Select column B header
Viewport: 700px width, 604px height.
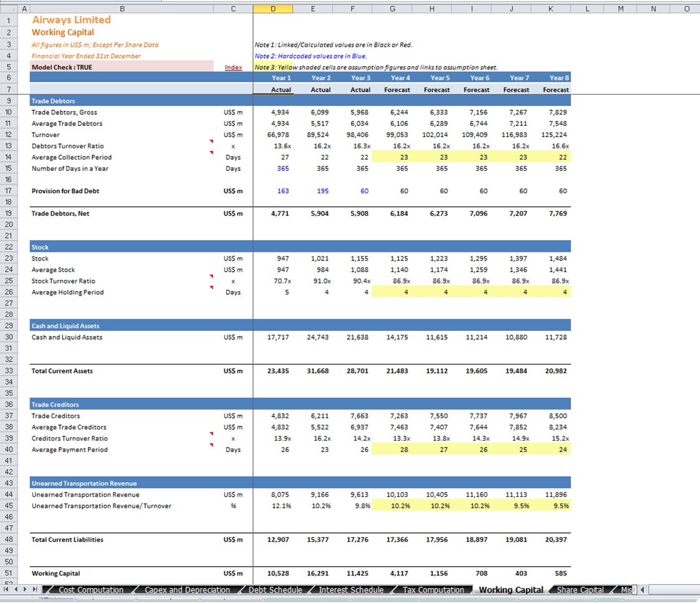[122, 9]
